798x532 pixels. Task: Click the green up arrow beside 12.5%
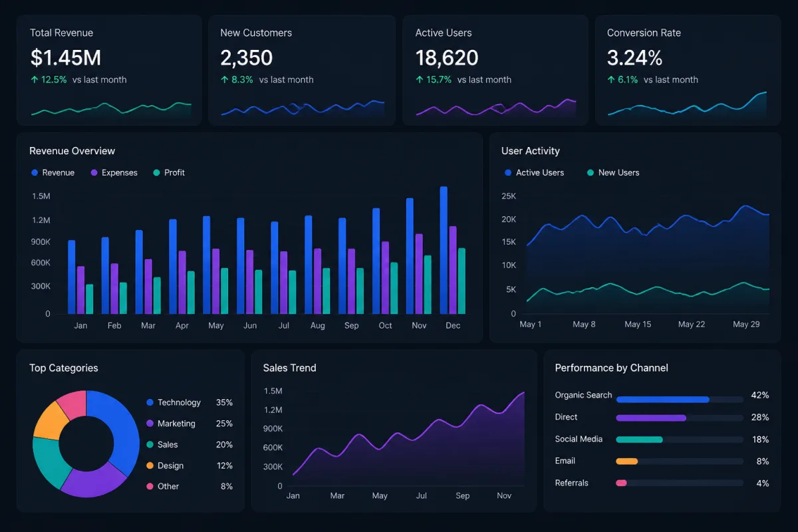pyautogui.click(x=34, y=80)
